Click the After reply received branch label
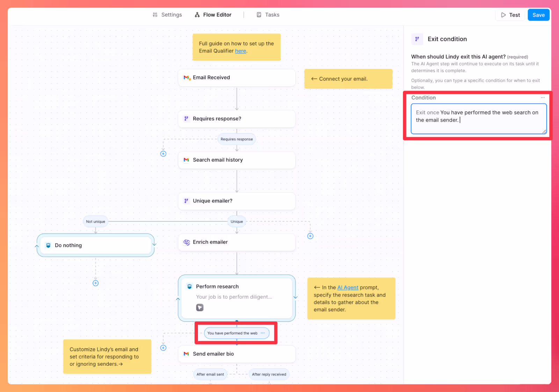Viewport: 559px width, 392px height. tap(269, 374)
